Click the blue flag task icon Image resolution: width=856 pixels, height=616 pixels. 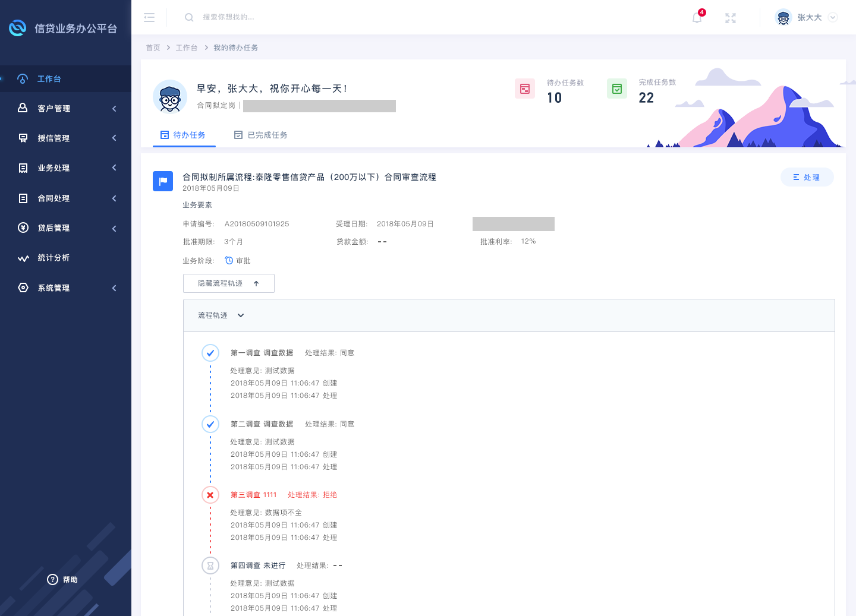[x=163, y=181]
